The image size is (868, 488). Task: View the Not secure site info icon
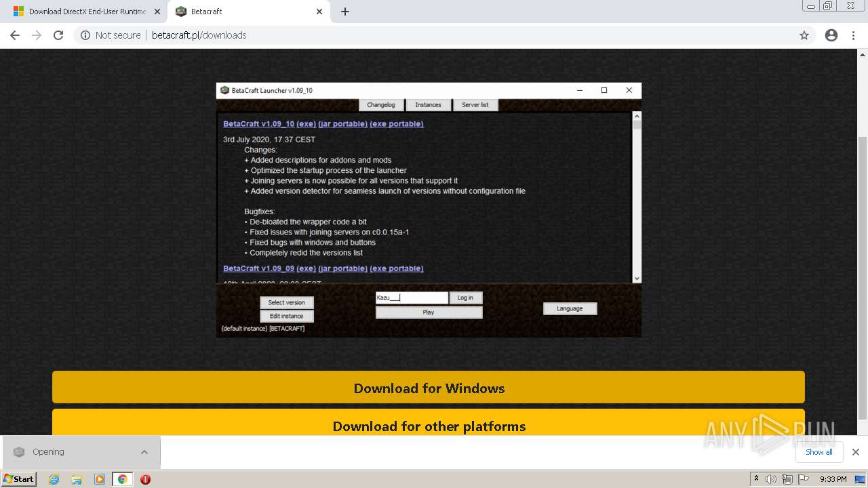(85, 35)
